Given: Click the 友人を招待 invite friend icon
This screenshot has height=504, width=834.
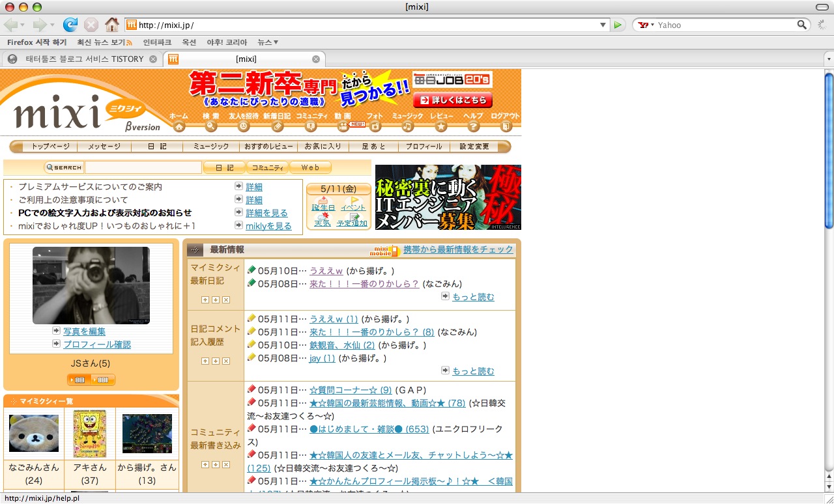Looking at the screenshot, I should (244, 126).
